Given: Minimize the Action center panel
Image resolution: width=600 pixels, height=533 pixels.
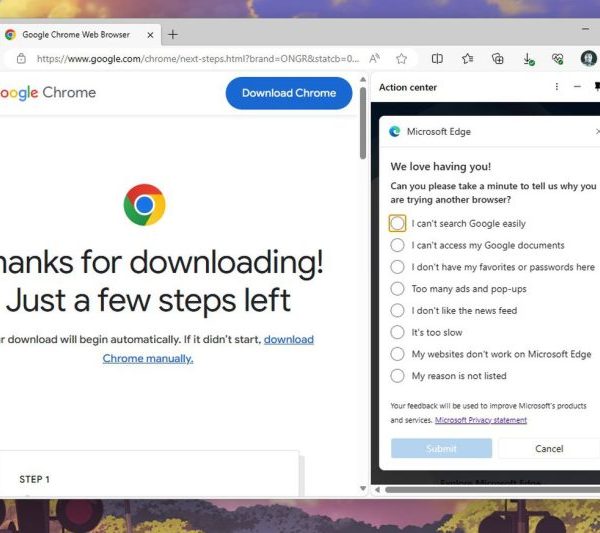Looking at the screenshot, I should pyautogui.click(x=577, y=87).
